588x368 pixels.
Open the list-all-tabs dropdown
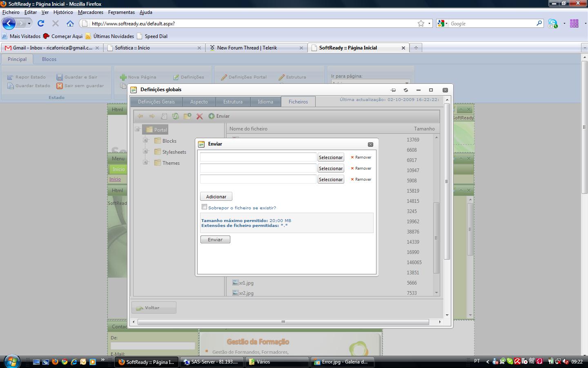(584, 48)
